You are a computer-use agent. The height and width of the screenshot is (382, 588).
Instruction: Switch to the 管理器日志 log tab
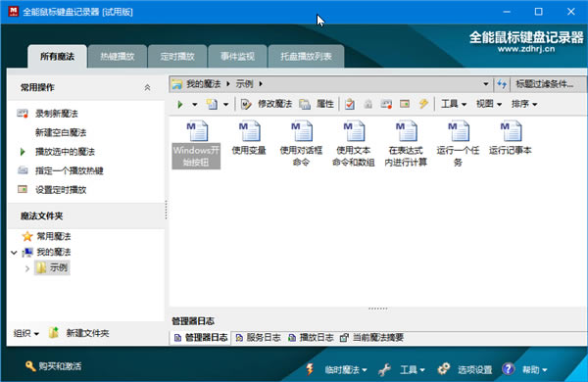(201, 338)
